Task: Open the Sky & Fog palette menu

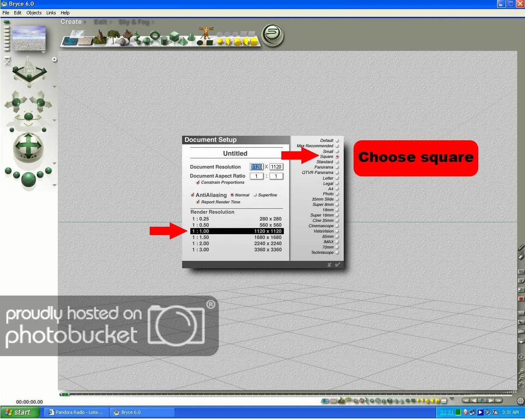Action: pyautogui.click(x=133, y=21)
